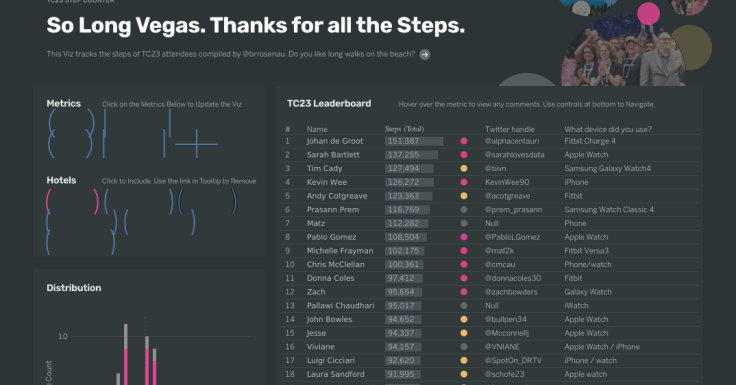Image resolution: width=736 pixels, height=385 pixels.
Task: Click the gray dot in Viviane's row
Action: [464, 346]
